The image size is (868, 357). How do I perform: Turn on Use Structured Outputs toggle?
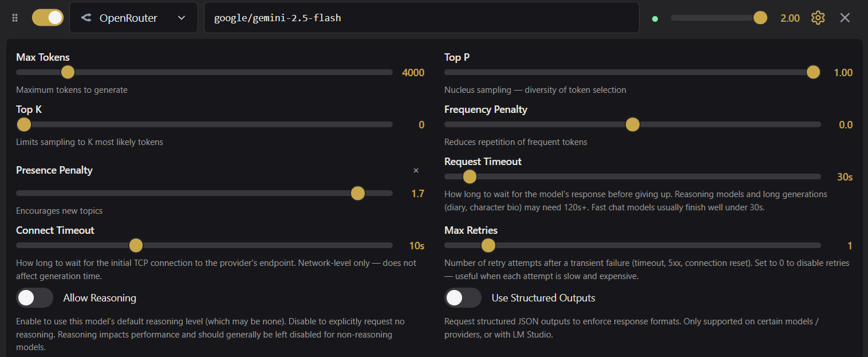point(463,298)
